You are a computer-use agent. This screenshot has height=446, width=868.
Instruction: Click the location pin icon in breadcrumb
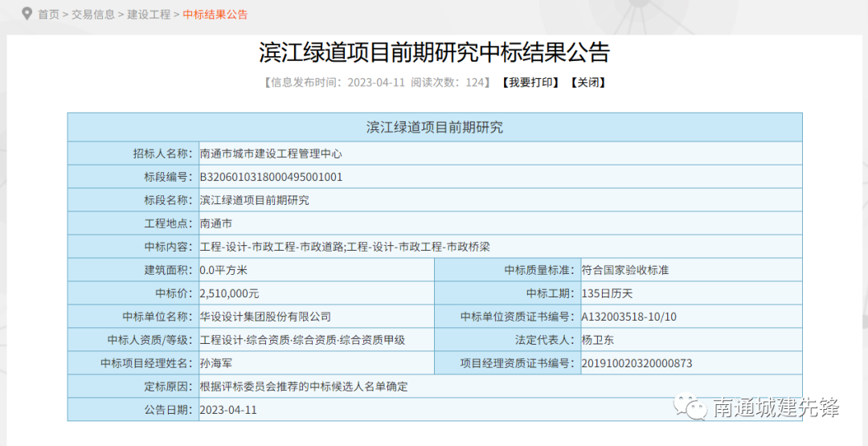(27, 14)
